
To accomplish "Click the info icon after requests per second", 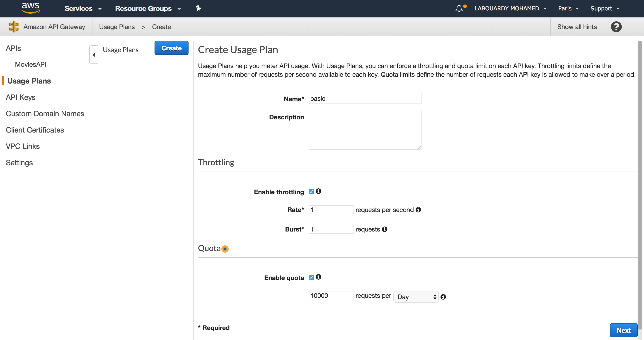I will [419, 210].
